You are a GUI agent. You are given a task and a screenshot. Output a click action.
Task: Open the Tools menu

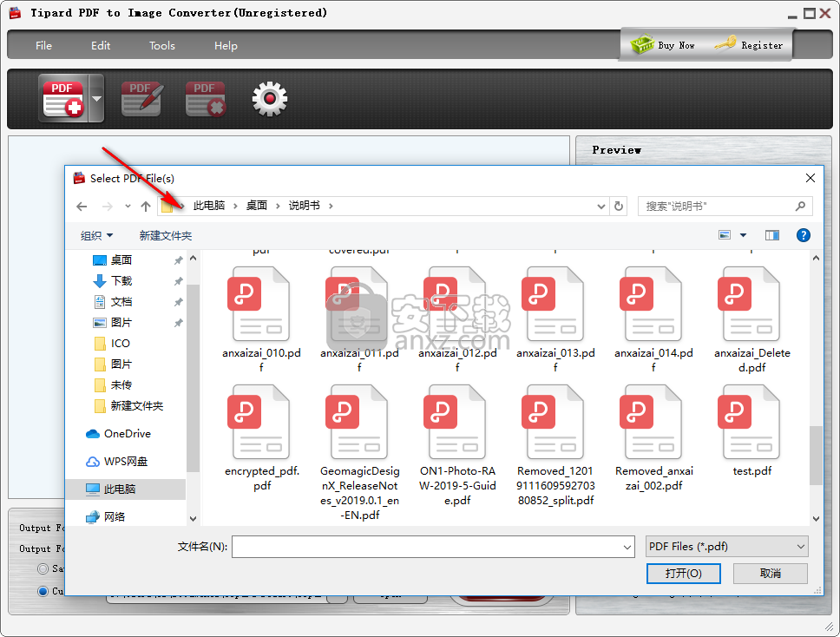point(161,45)
